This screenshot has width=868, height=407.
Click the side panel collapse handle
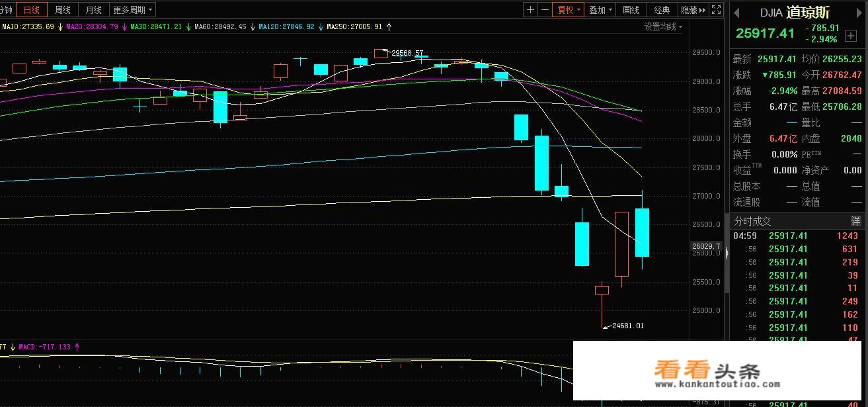click(727, 253)
